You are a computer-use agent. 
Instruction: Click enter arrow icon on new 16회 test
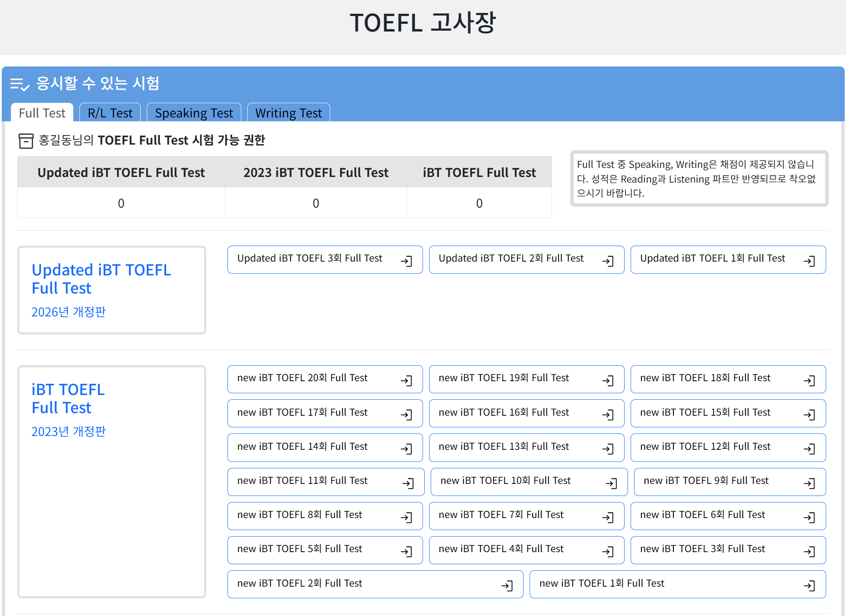point(608,415)
